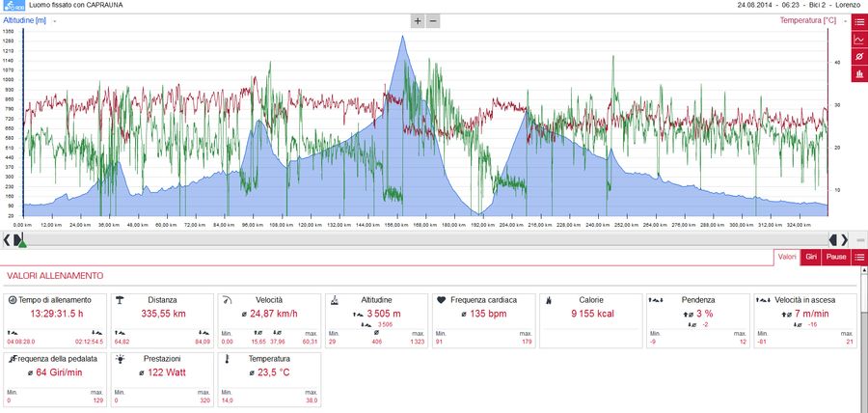The height and width of the screenshot is (413, 868).
Task: Click the small minus button right of slider
Action: pos(860,240)
